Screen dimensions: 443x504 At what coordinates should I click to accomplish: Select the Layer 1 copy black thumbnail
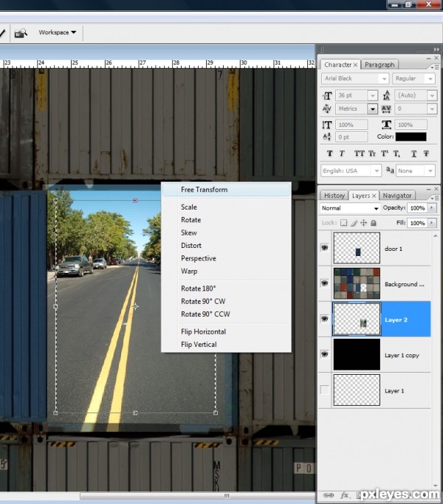click(x=357, y=354)
